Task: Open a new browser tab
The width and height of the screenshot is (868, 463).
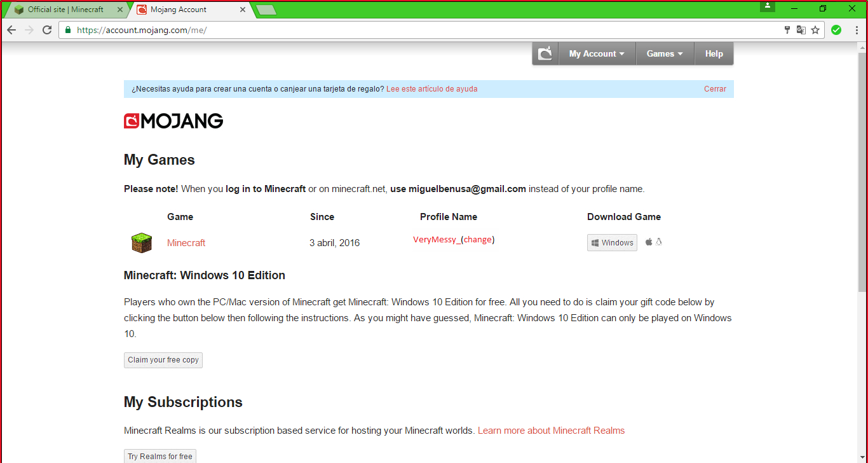Action: coord(265,10)
